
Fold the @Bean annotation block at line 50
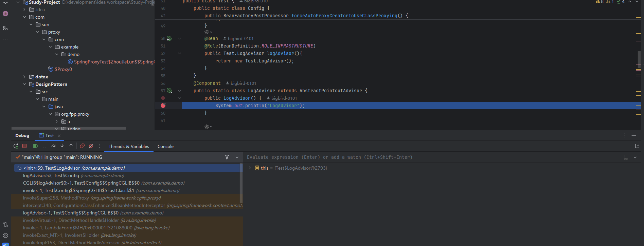point(179,38)
